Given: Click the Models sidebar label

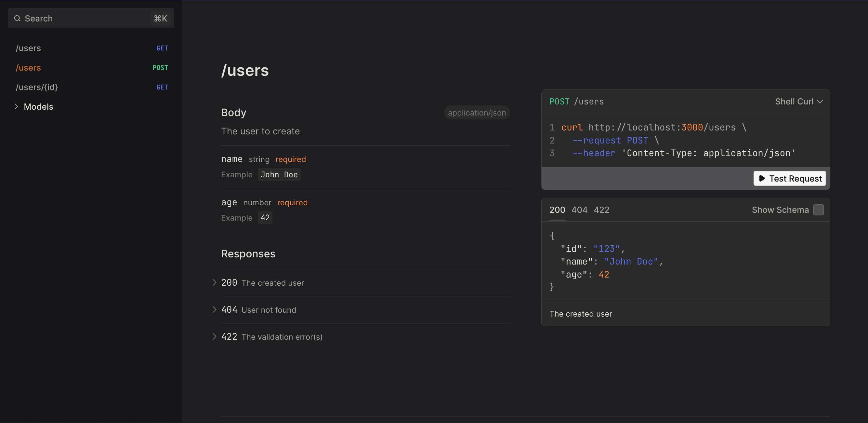Looking at the screenshot, I should pos(38,107).
